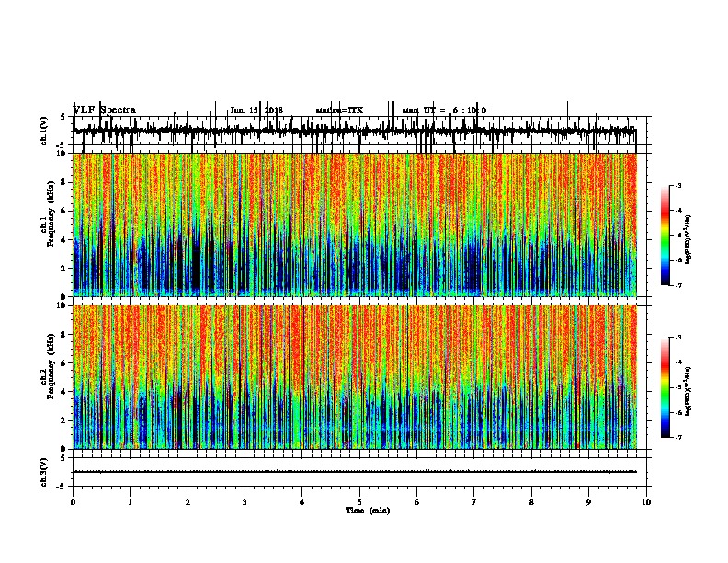Click the time axis tick label "5"
The width and height of the screenshot is (728, 563).
pyautogui.click(x=359, y=502)
